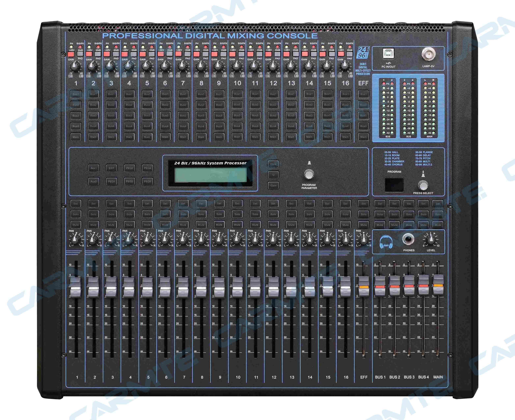515x420 pixels.
Task: Choose the PEQ1 equalizer band button
Action: (x=111, y=181)
